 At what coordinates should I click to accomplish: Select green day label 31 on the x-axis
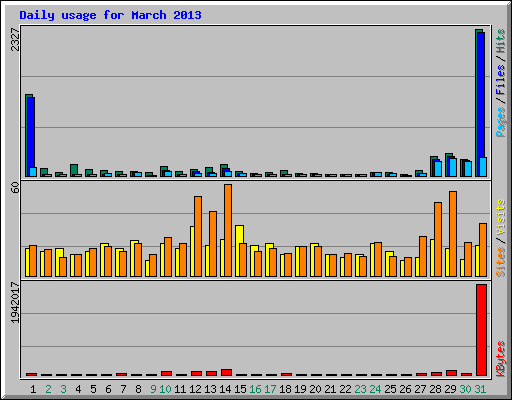pyautogui.click(x=480, y=389)
